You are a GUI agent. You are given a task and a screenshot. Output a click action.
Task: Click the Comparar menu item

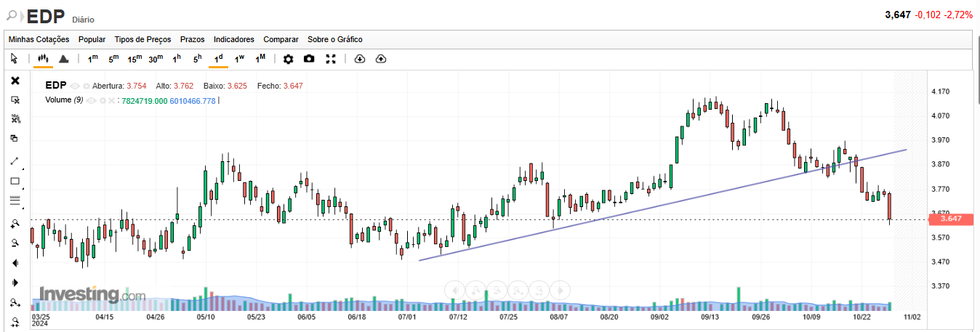pyautogui.click(x=281, y=39)
